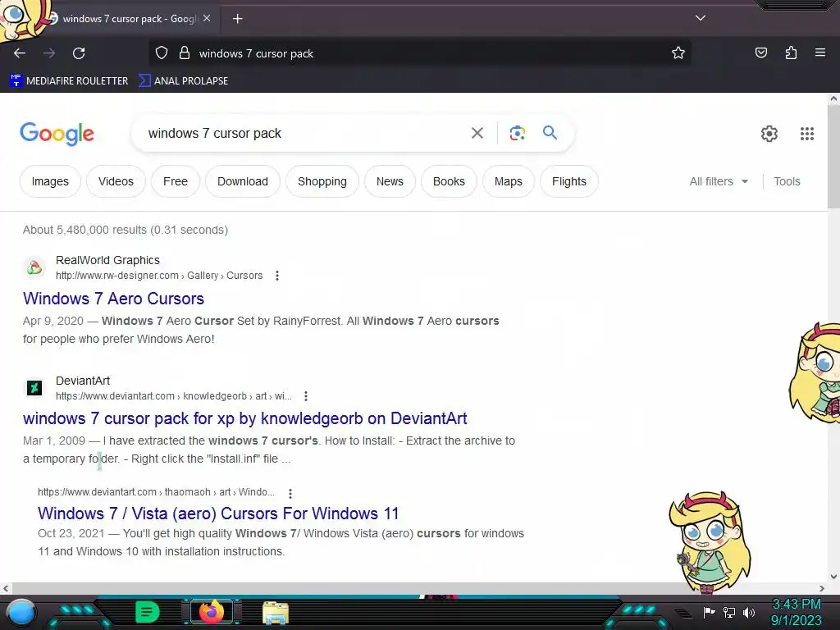Switch to the Books results tab
This screenshot has height=630, width=840.
pyautogui.click(x=449, y=181)
